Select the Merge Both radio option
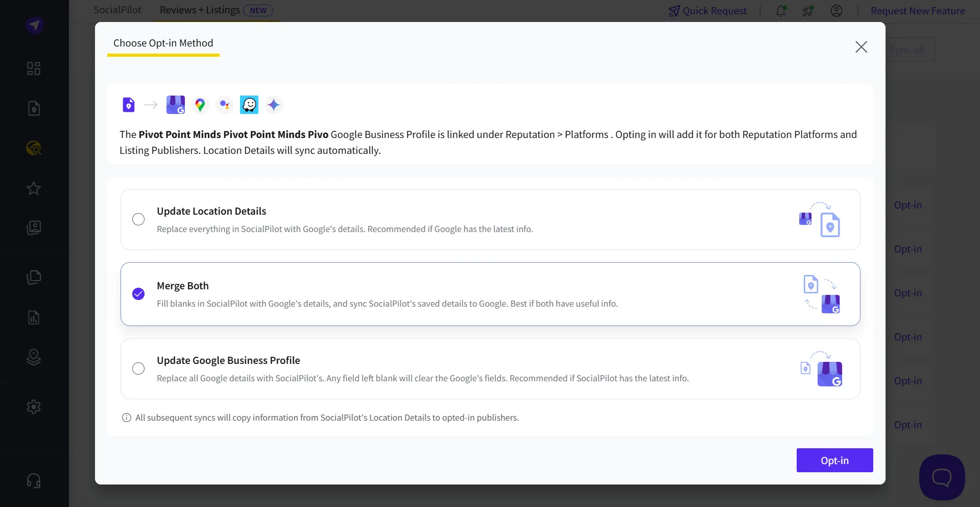The height and width of the screenshot is (507, 980). coord(138,294)
